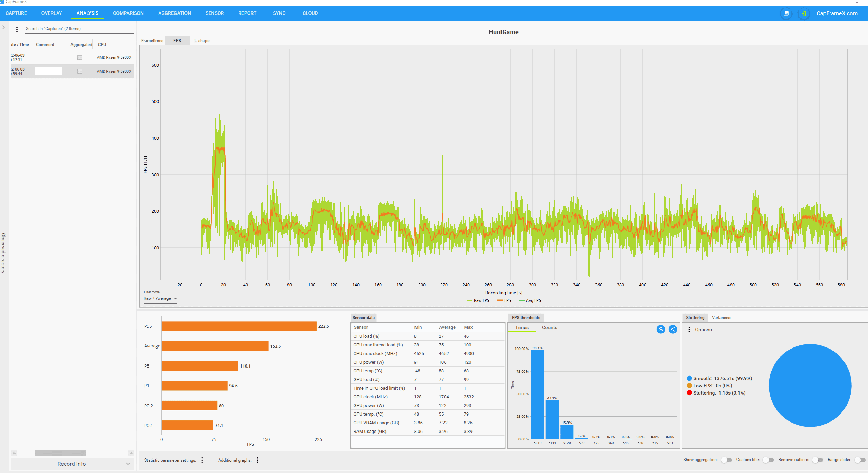The height and width of the screenshot is (473, 868).
Task: Click the Search in Captures field
Action: (79, 29)
